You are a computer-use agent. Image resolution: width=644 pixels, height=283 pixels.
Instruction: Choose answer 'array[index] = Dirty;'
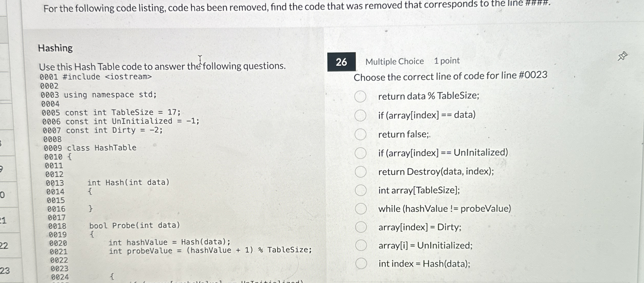pos(361,227)
